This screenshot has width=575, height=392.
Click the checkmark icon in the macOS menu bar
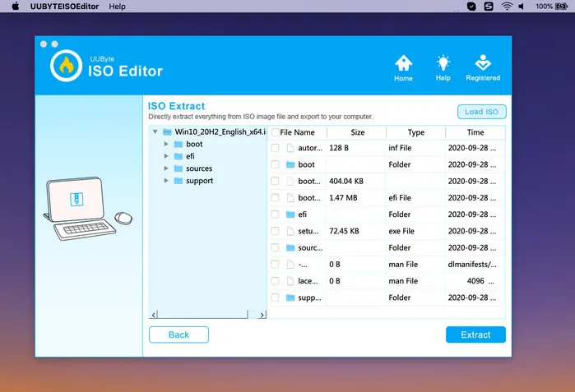(x=471, y=7)
